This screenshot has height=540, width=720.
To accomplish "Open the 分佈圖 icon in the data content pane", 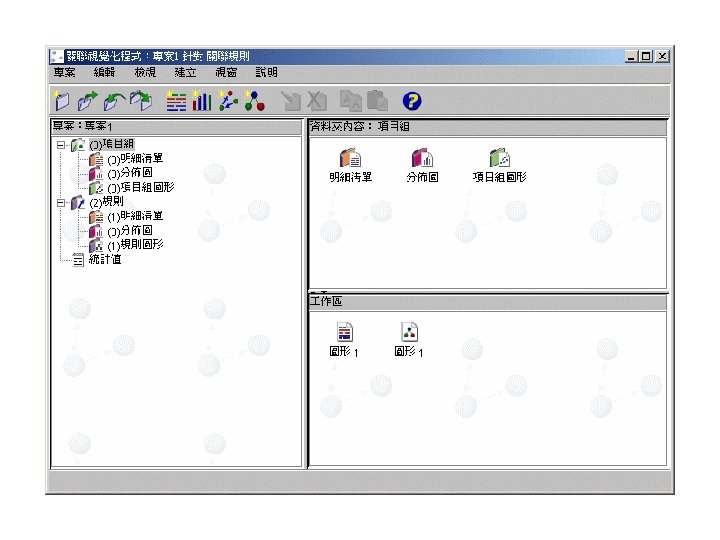I will [x=422, y=165].
